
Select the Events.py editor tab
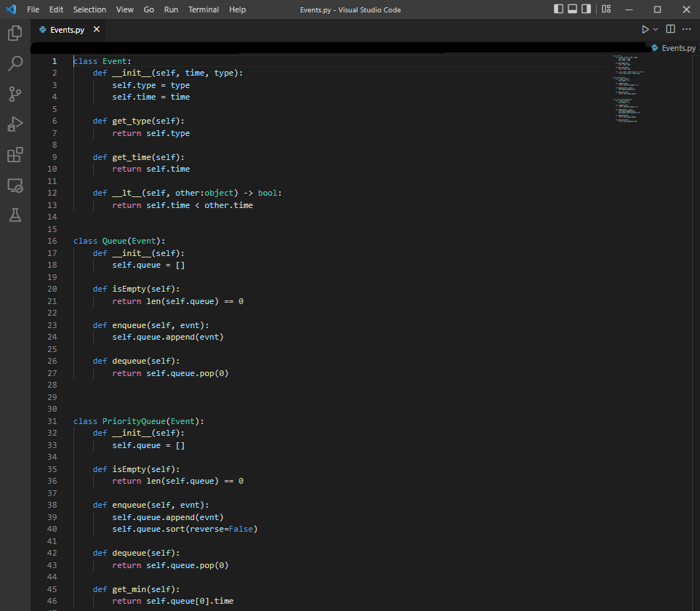[68, 31]
